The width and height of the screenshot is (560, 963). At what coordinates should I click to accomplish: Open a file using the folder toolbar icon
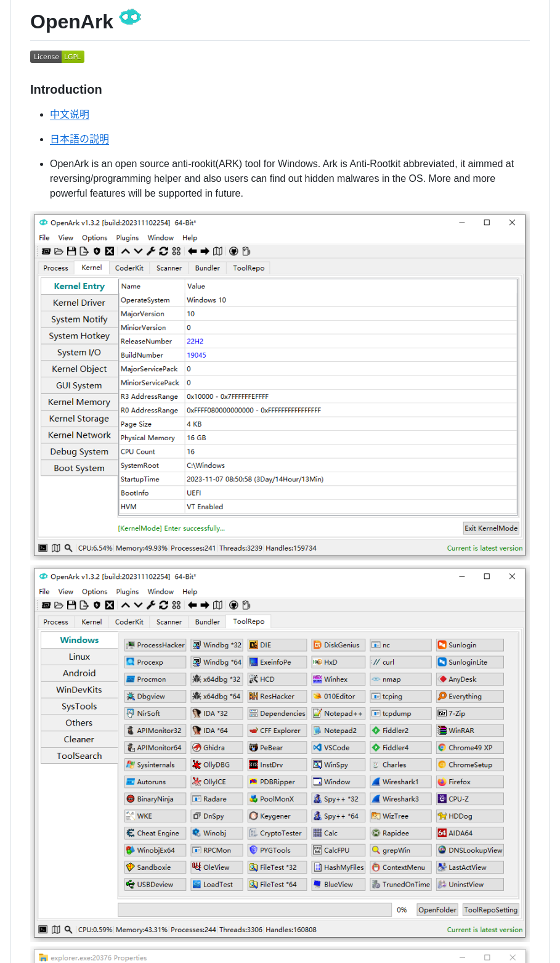coord(59,251)
